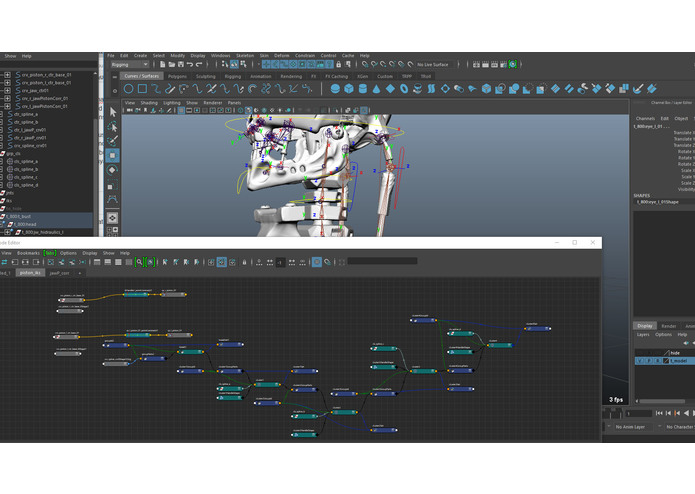Viewport: 695px width, 494px height.
Task: Click the lock icon on the main status line
Action: (x=339, y=65)
